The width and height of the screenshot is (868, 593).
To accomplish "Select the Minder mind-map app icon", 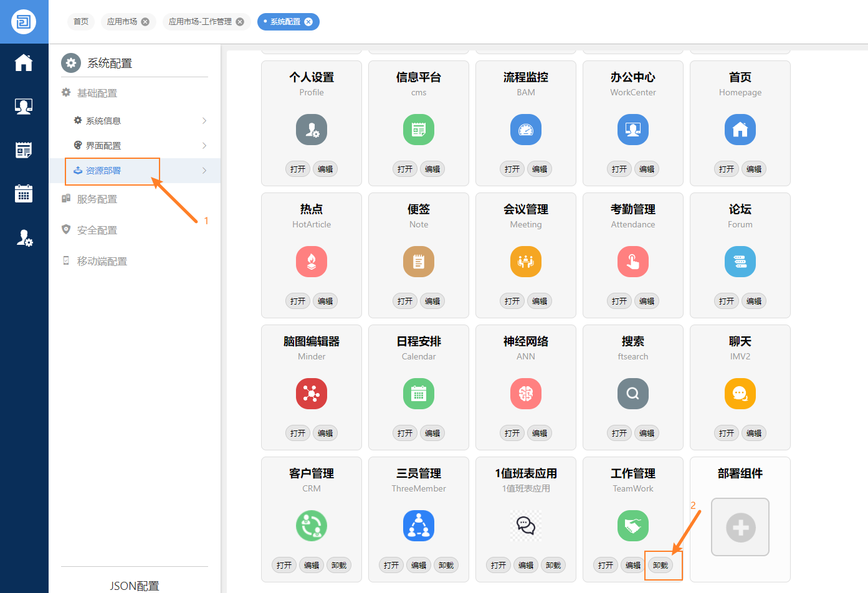I will coord(312,394).
